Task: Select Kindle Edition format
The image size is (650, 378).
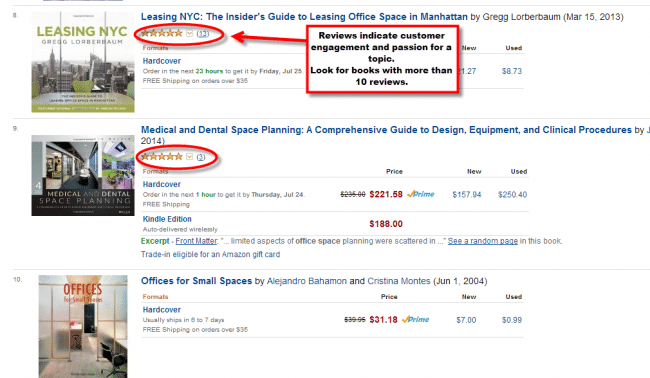Action: (167, 219)
